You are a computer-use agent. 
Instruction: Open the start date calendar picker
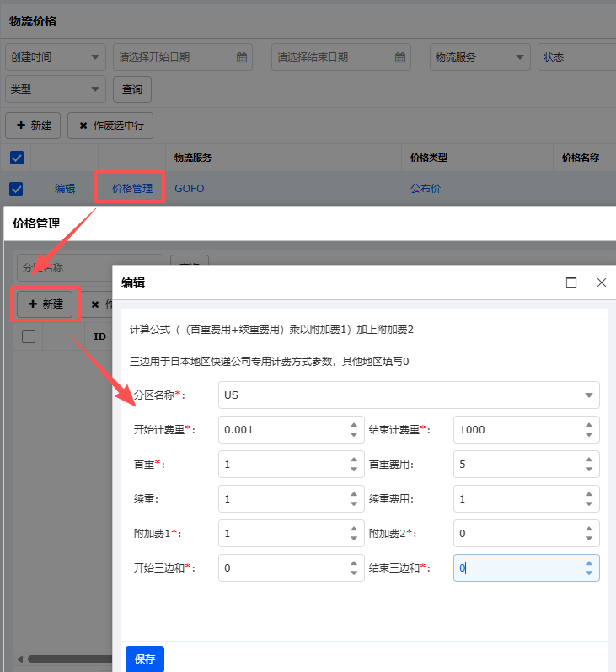pyautogui.click(x=242, y=57)
